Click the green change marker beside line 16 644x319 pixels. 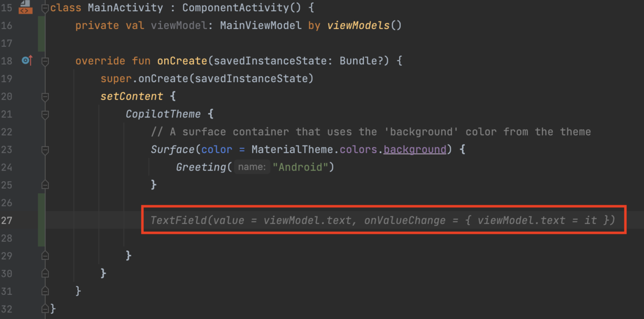click(x=41, y=34)
